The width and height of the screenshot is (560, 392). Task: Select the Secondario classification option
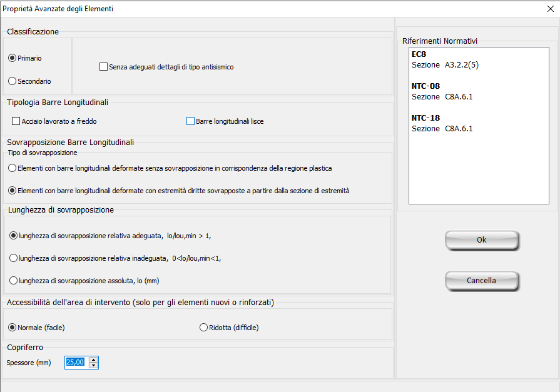coord(12,81)
